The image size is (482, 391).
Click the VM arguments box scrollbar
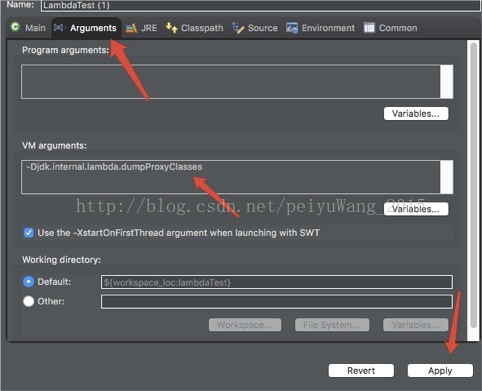click(447, 177)
